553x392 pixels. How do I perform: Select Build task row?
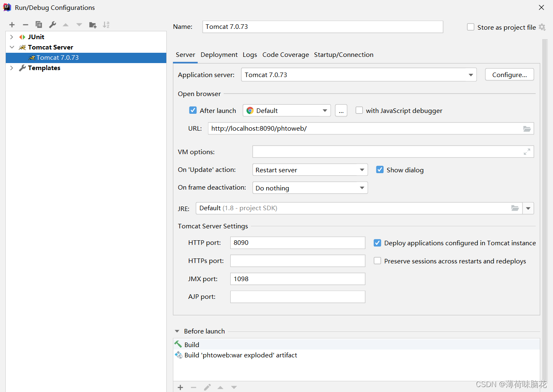(357, 345)
